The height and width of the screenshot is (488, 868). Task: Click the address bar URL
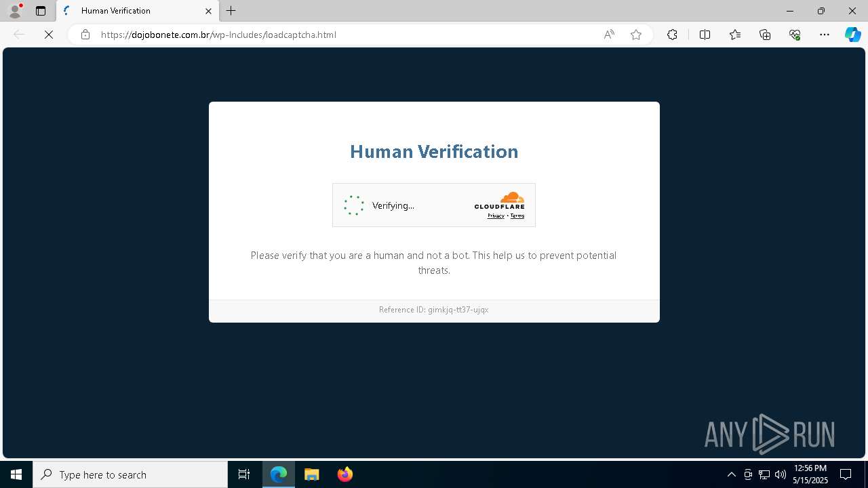click(218, 35)
